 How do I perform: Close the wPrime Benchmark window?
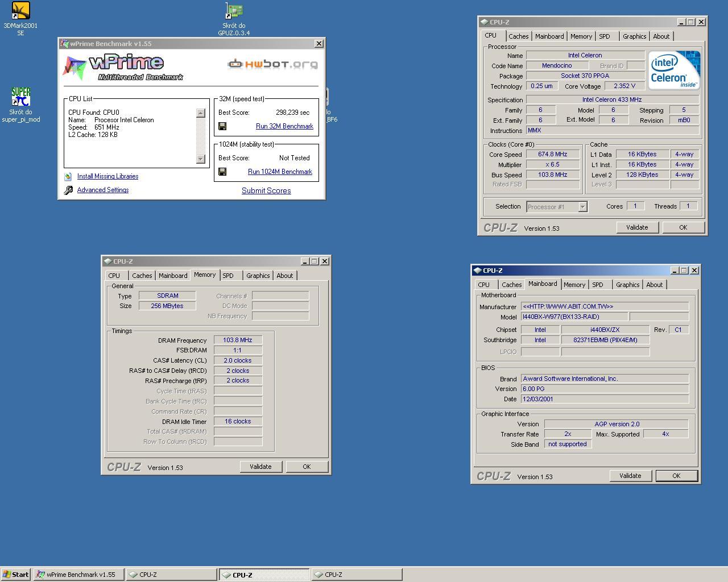tap(319, 43)
